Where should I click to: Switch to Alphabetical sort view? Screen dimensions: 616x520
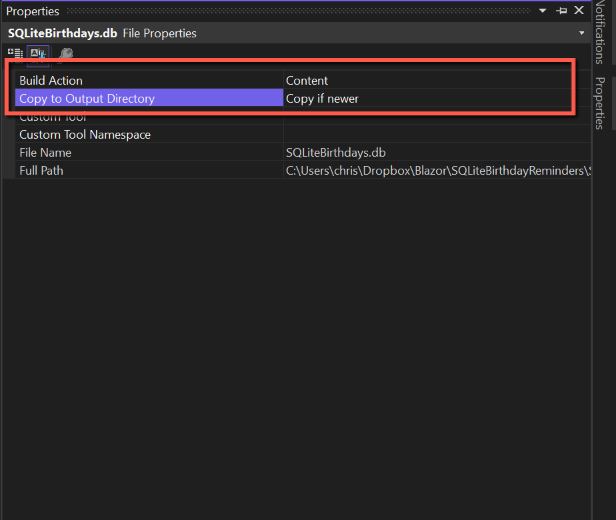click(x=37, y=53)
